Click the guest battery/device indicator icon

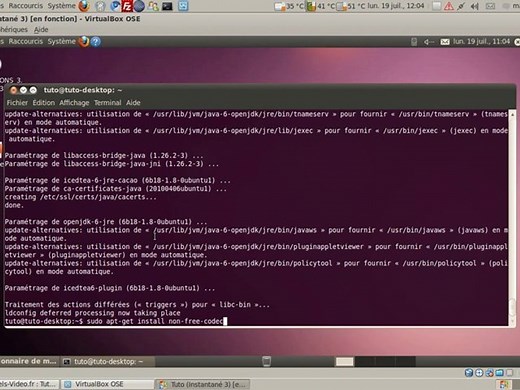pos(414,42)
